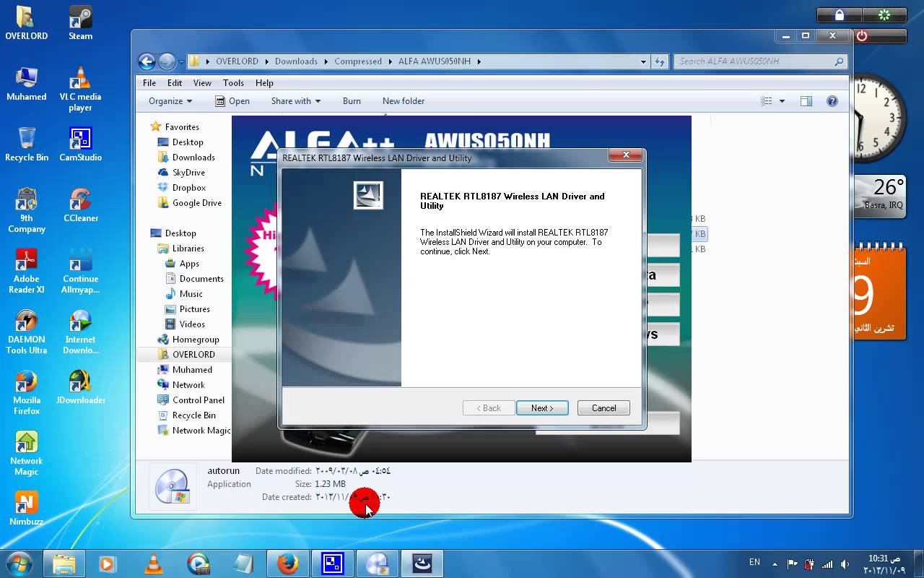Click Burn in the Explorer toolbar
This screenshot has height=578, width=924.
click(352, 101)
